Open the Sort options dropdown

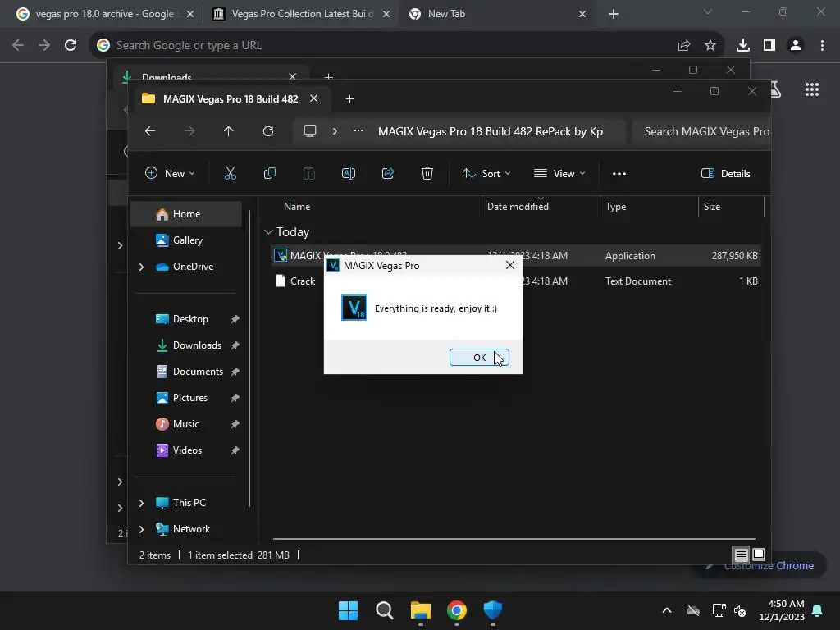point(486,173)
